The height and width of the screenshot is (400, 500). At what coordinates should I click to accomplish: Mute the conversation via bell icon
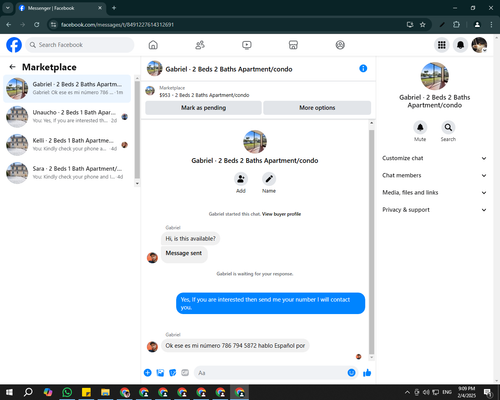[x=420, y=127]
